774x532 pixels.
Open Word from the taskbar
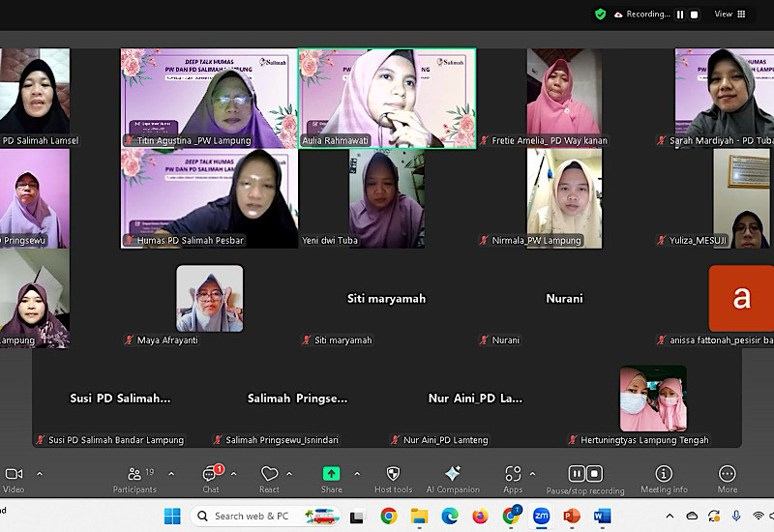pyautogui.click(x=602, y=517)
